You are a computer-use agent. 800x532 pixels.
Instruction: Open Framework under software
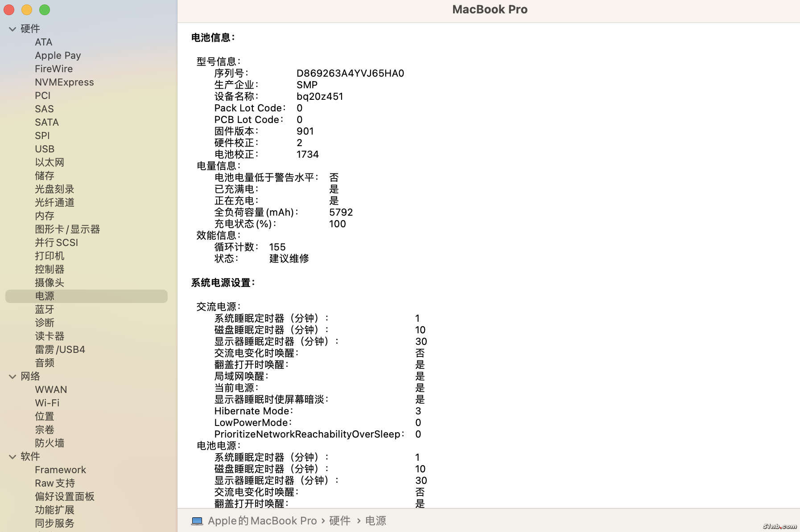[x=61, y=470]
